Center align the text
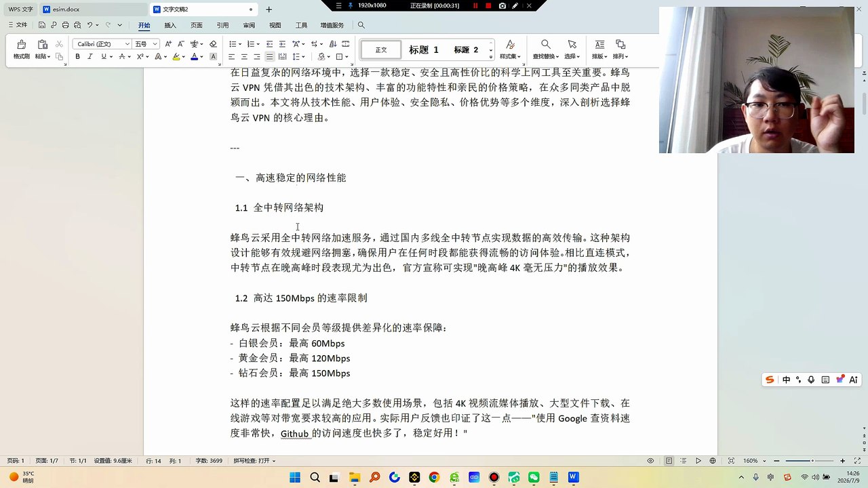This screenshot has height=488, width=868. [x=244, y=57]
